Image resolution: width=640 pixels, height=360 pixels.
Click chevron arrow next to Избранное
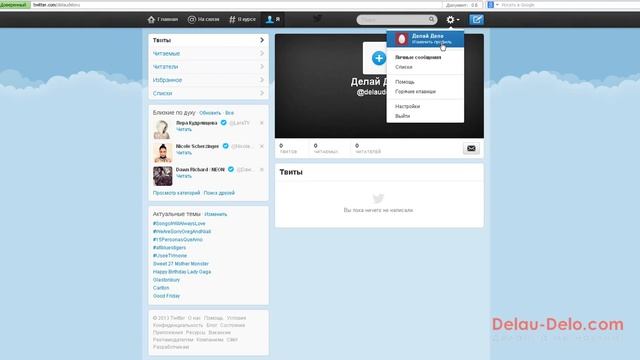[x=262, y=80]
